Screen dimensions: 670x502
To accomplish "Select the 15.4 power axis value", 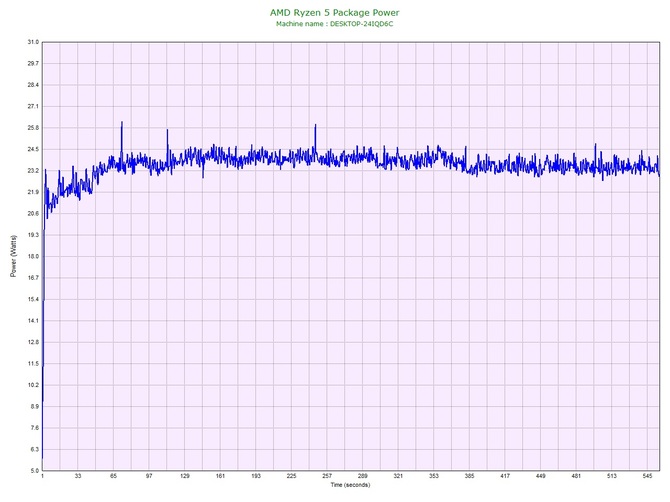I will pyautogui.click(x=33, y=299).
